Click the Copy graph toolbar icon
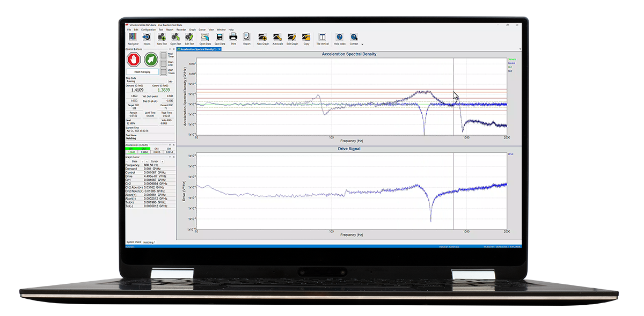This screenshot has height=316, width=644. (306, 38)
